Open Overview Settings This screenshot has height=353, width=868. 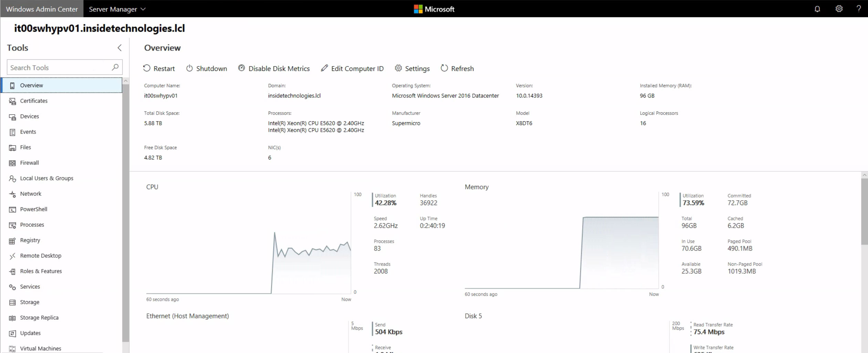coord(412,68)
